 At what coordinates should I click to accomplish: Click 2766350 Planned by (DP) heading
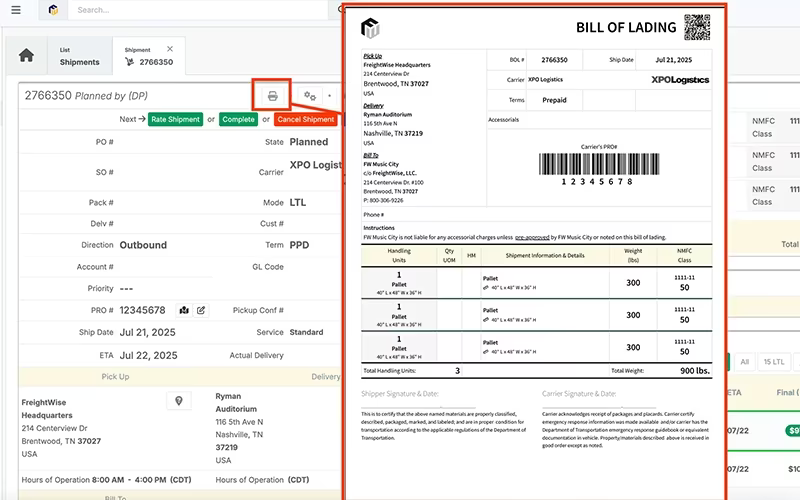[x=86, y=95]
